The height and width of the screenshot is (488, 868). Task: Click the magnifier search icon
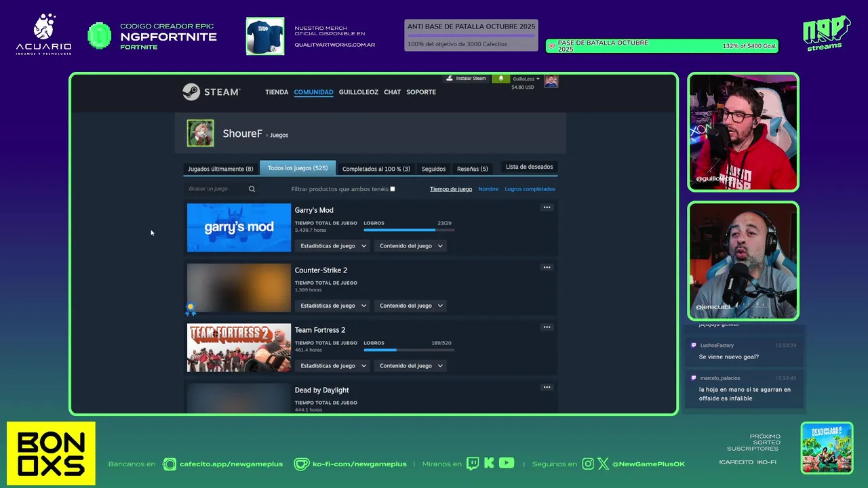pyautogui.click(x=252, y=189)
